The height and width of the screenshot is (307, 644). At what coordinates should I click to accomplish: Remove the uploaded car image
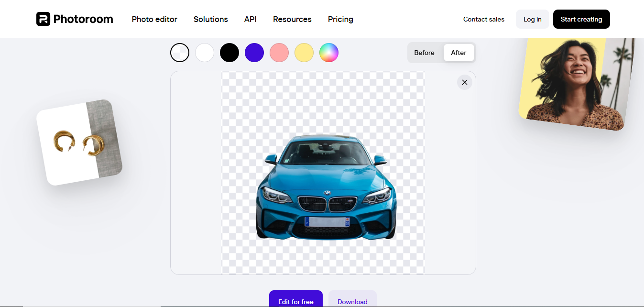(x=464, y=82)
